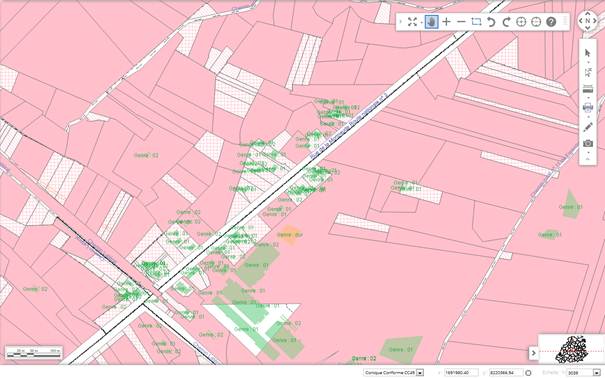Screen dimensions: 605x378
Task: Pan map north with compass arrow
Action: point(588,14)
